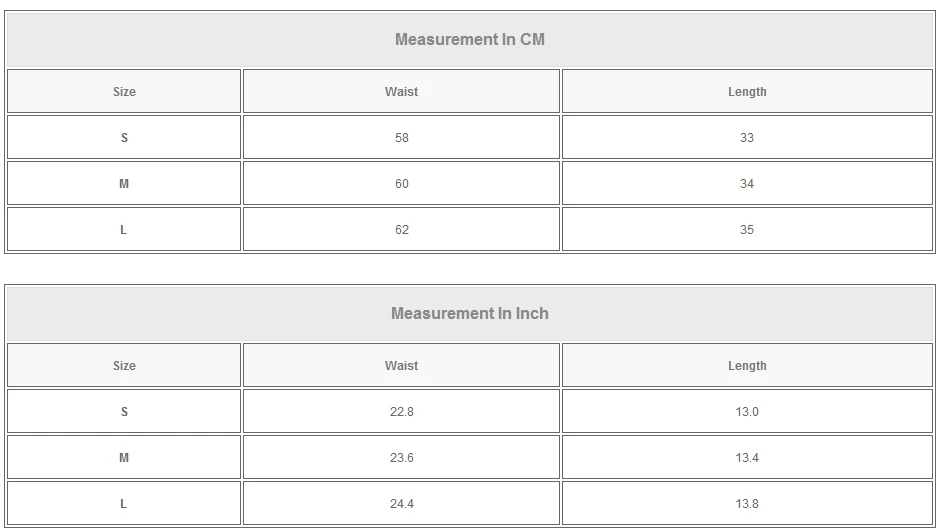The image size is (938, 531).
Task: Click the 13.0 inch length cell
Action: point(747,412)
